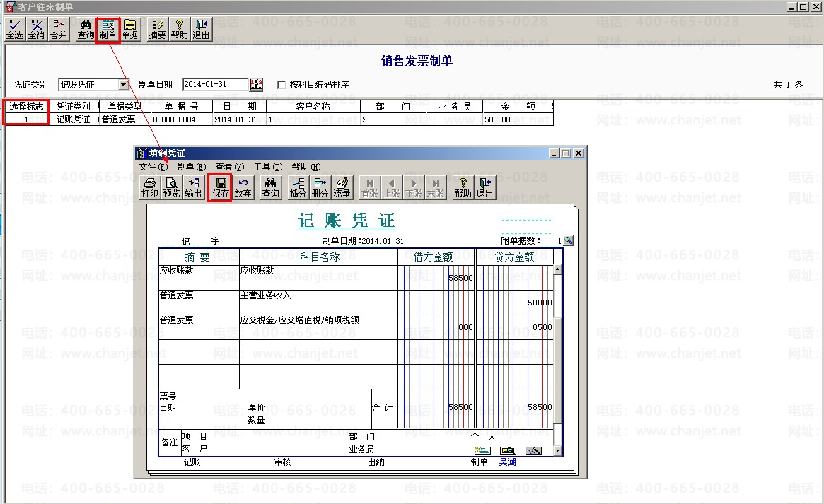Click the 金额 cell 585.00
The image size is (824, 504).
[517, 119]
